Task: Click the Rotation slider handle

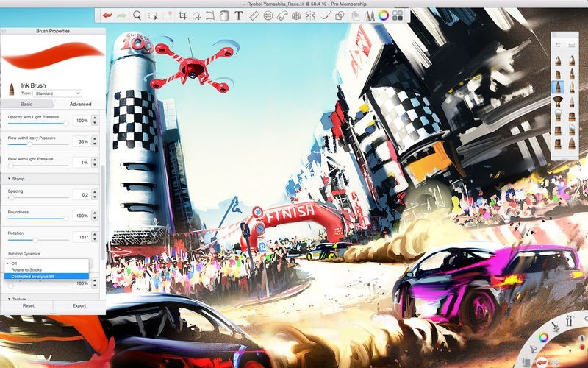Action: (35, 240)
